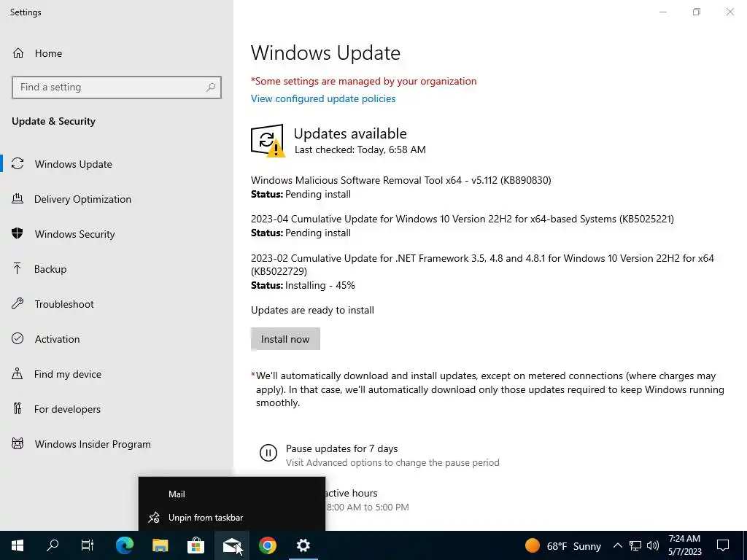747x560 pixels.
Task: Open View configured update policies link
Action: click(x=323, y=98)
